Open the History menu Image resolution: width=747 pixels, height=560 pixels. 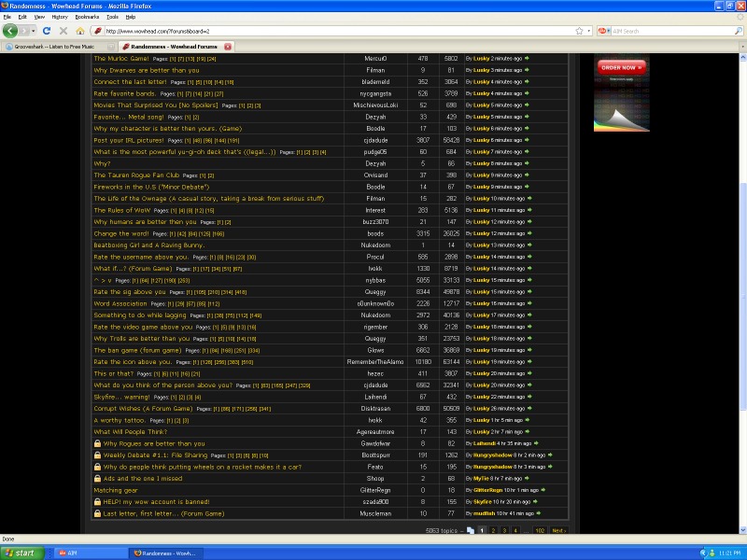[x=60, y=17]
